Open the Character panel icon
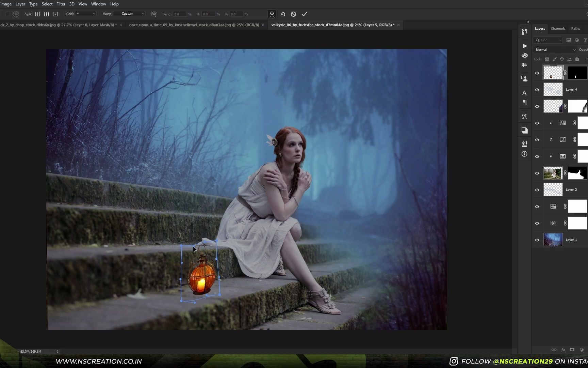The image size is (588, 368). [x=524, y=93]
